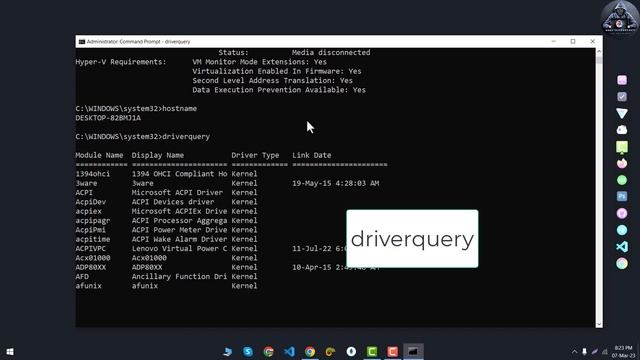Open the pink circle icon below Photoshop
This screenshot has height=360, width=640.
coord(622,213)
